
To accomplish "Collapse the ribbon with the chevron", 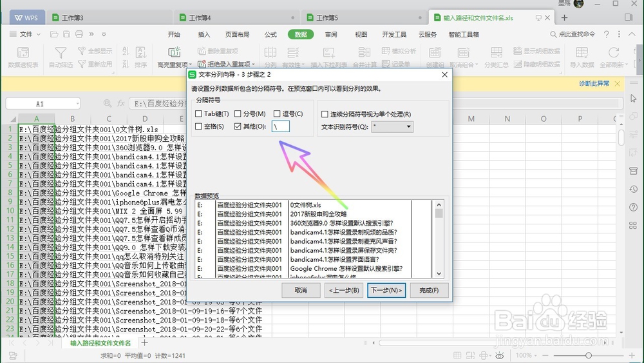I will pyautogui.click(x=632, y=34).
